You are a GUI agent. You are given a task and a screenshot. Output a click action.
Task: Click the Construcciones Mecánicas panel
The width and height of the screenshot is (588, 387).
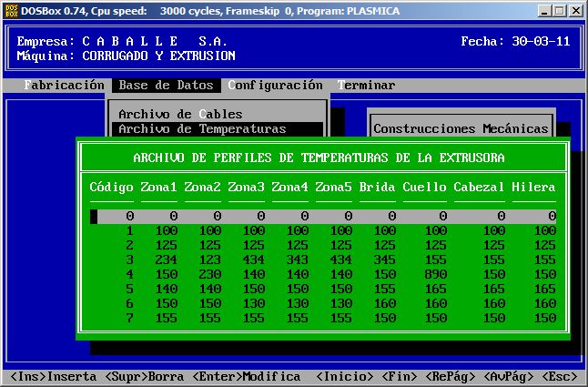[x=461, y=129]
